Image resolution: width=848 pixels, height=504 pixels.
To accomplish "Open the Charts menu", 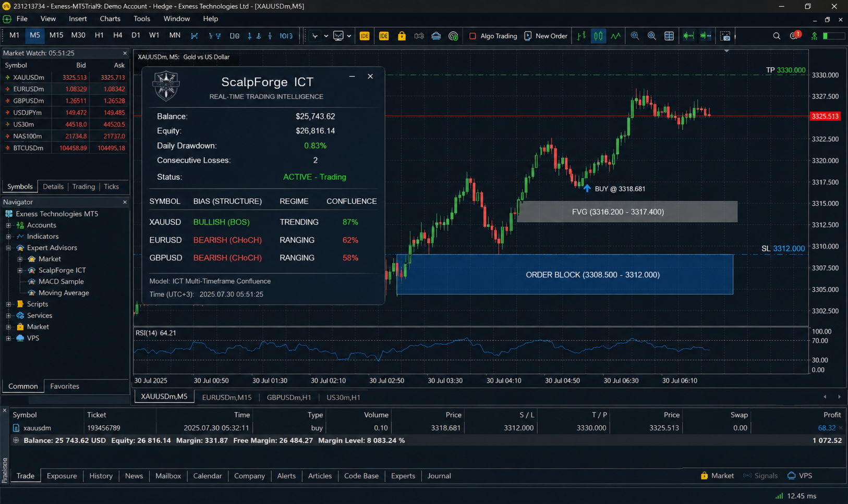I will point(110,19).
